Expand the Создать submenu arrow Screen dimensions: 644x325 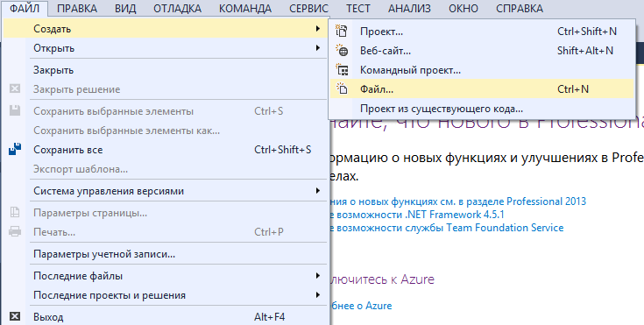318,29
